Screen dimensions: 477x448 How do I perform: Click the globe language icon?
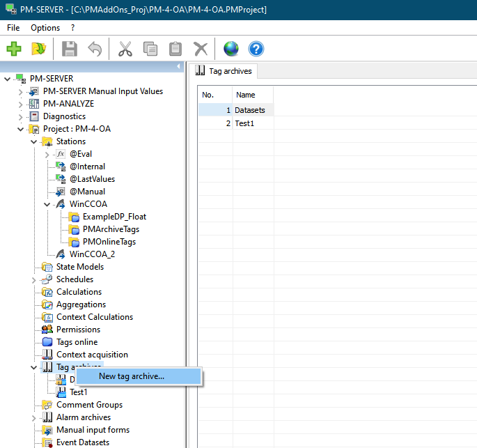231,49
